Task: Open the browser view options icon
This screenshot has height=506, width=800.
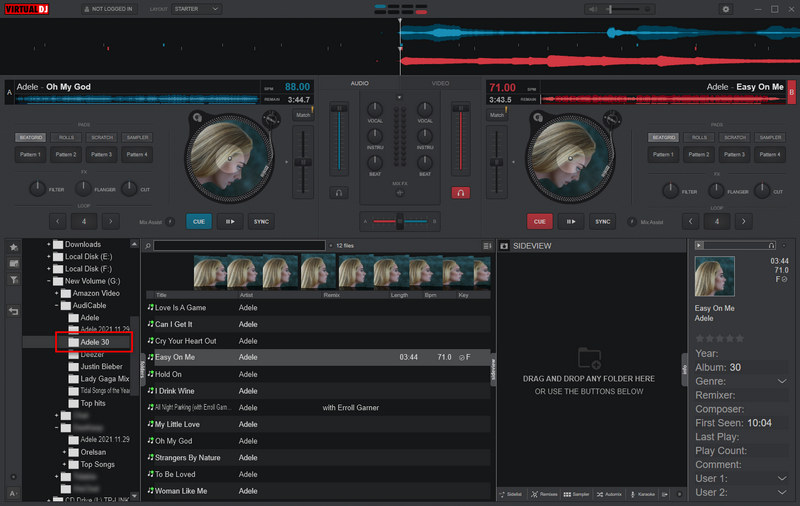Action: coord(487,246)
